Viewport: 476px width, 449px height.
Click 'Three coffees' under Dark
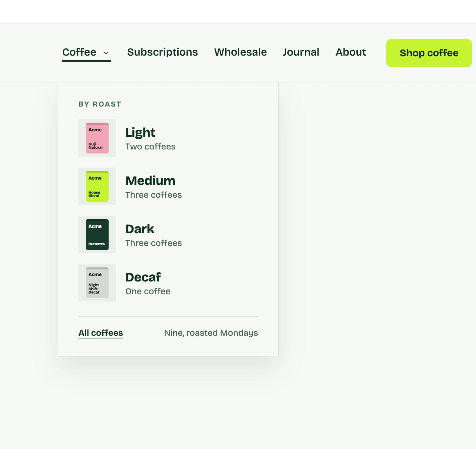click(154, 243)
